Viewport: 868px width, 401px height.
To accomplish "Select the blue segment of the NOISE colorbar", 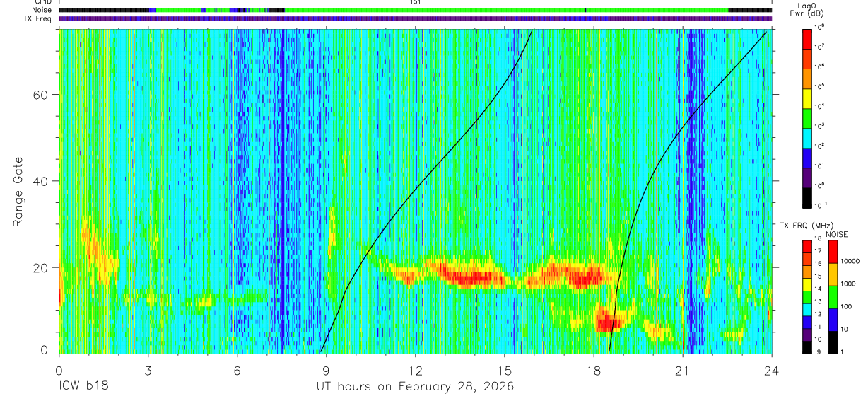I will (833, 320).
